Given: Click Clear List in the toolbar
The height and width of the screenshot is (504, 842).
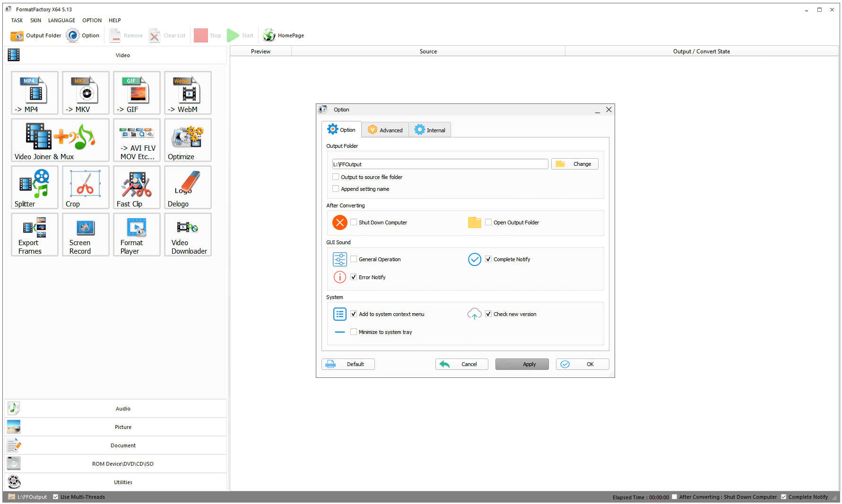Looking at the screenshot, I should click(x=167, y=35).
